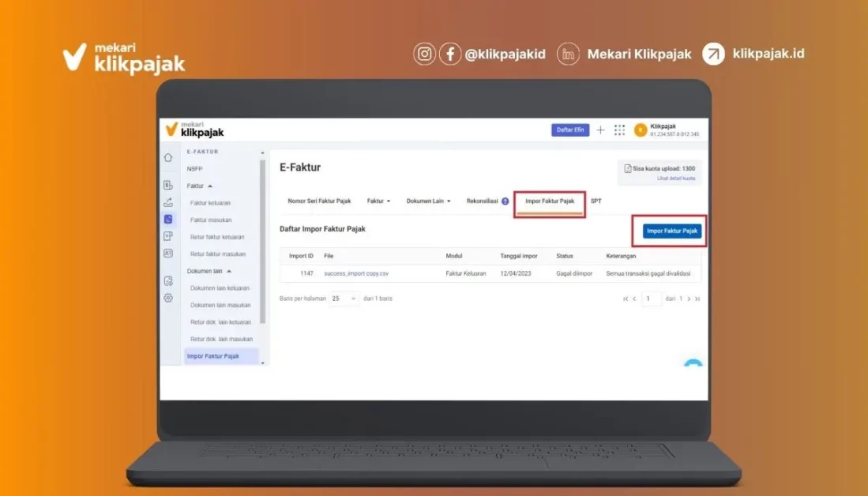Click the Tanggal impor column header
This screenshot has width=868, height=496.
pyautogui.click(x=519, y=256)
